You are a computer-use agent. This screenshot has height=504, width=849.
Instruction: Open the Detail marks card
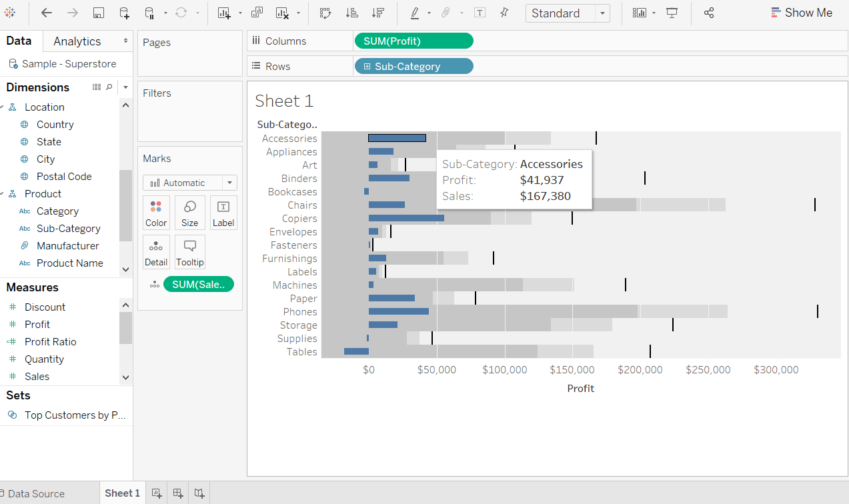point(156,252)
